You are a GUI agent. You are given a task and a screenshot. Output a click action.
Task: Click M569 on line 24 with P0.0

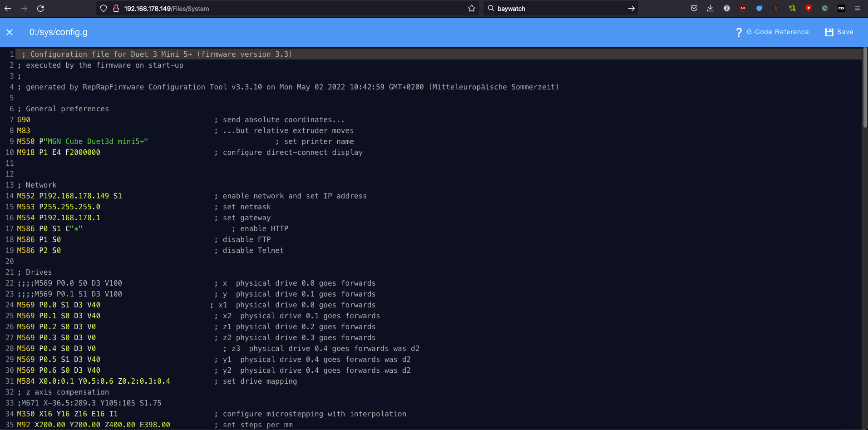pos(26,305)
